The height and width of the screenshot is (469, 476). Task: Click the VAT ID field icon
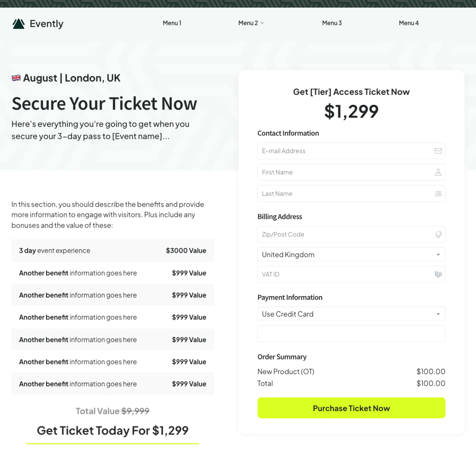[x=438, y=274]
